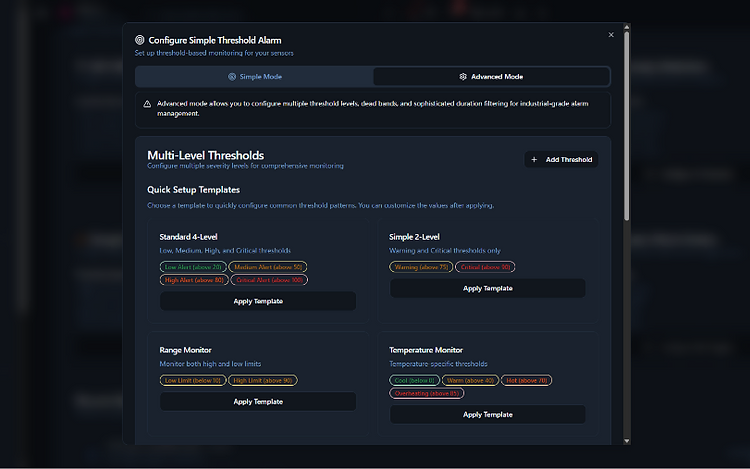Close the Configure Threshold Alarm dialog

pyautogui.click(x=611, y=35)
